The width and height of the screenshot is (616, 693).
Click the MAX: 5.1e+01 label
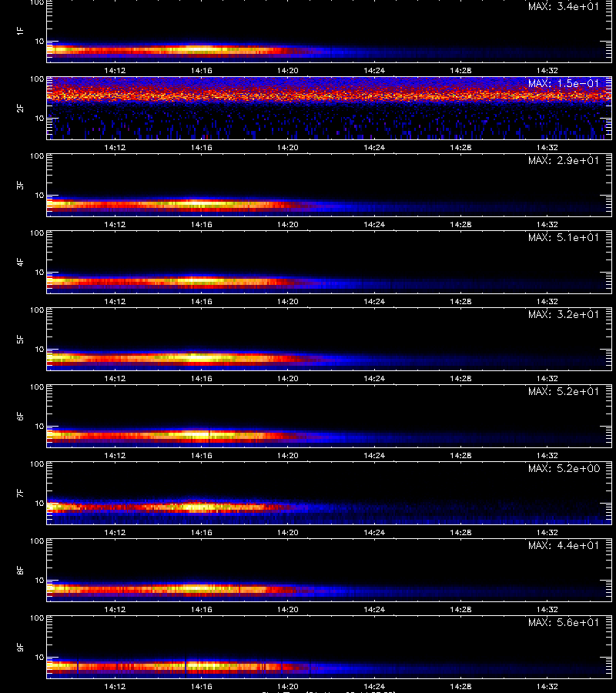pos(564,237)
